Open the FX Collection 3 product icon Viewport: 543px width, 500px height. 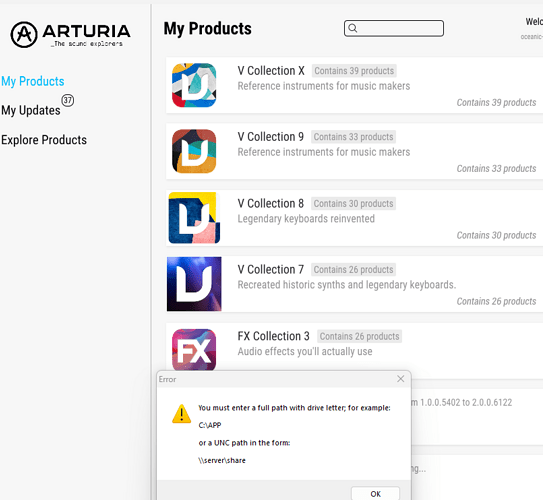[x=194, y=350]
